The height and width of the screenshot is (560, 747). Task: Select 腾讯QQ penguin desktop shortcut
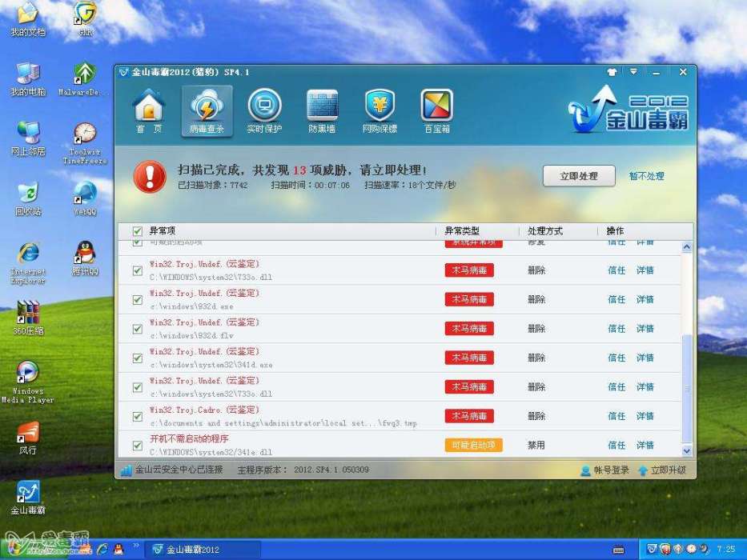(x=86, y=258)
